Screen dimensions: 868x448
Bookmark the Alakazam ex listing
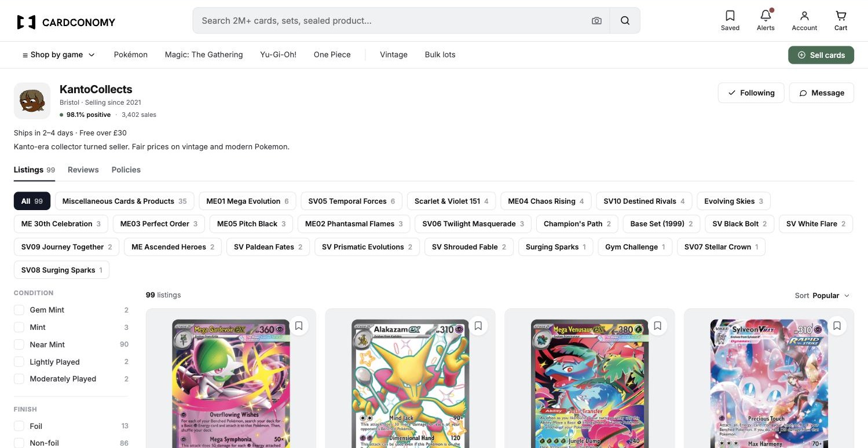(x=478, y=326)
